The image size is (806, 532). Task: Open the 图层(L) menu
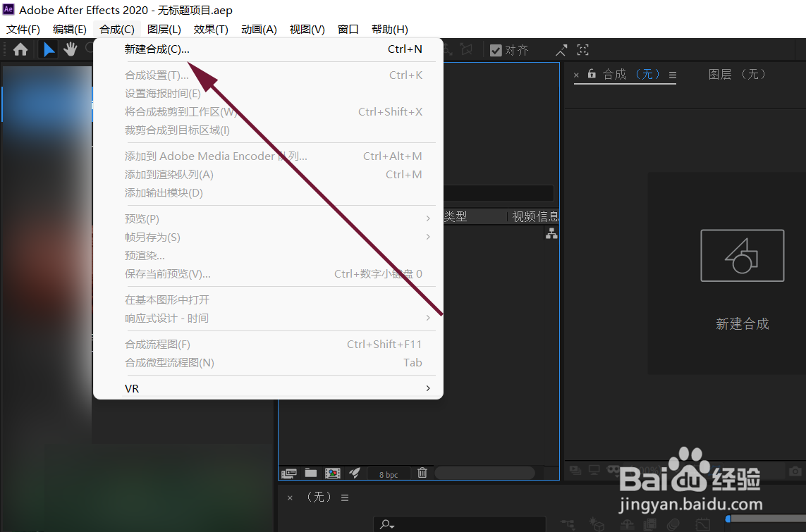point(163,29)
